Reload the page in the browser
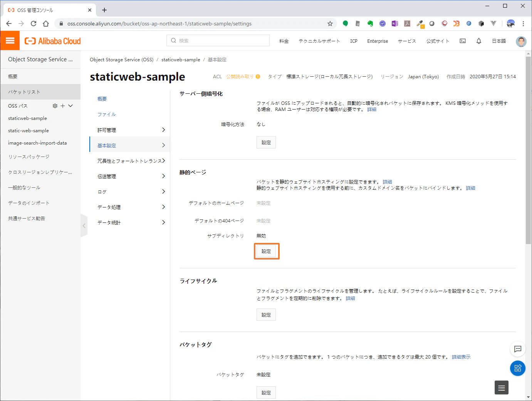The height and width of the screenshot is (401, 532). pos(34,24)
